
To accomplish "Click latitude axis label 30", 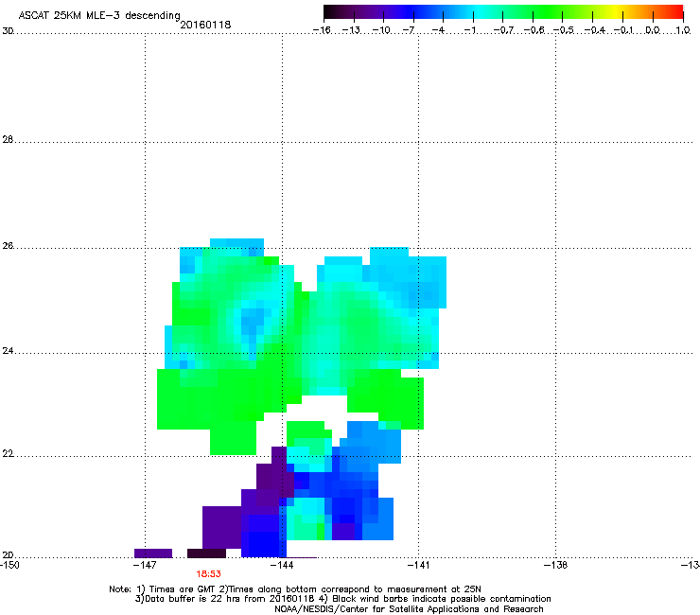I will coord(8,31).
